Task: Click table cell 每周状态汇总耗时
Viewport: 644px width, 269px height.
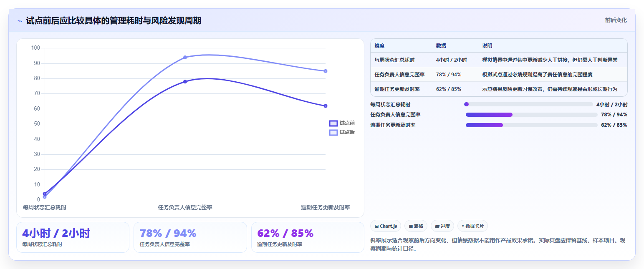Action: point(394,60)
